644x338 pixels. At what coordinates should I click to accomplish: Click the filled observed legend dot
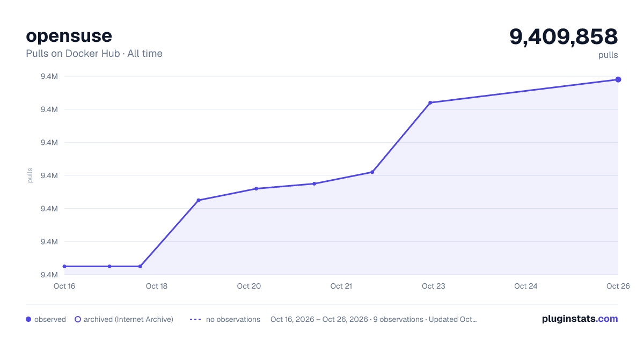click(x=28, y=319)
